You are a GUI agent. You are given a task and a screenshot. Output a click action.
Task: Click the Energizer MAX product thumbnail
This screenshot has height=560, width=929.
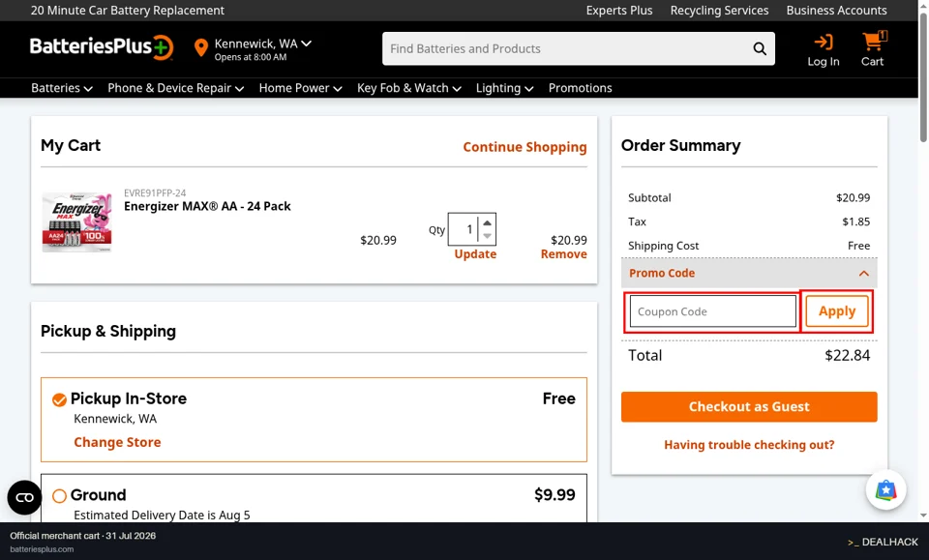pyautogui.click(x=77, y=222)
